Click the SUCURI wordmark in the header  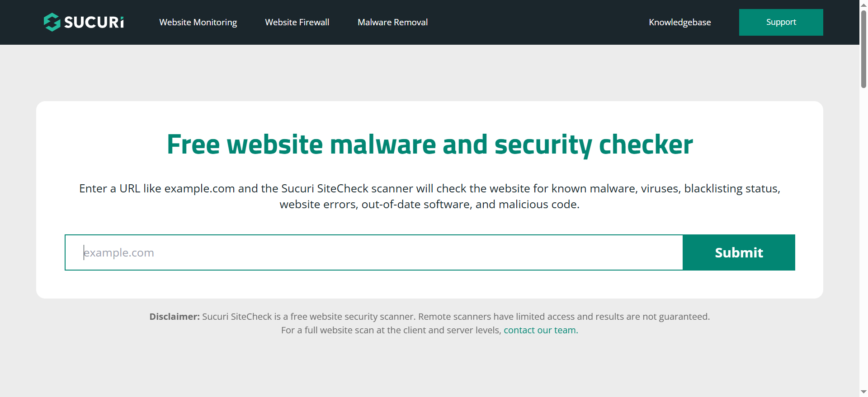[94, 22]
